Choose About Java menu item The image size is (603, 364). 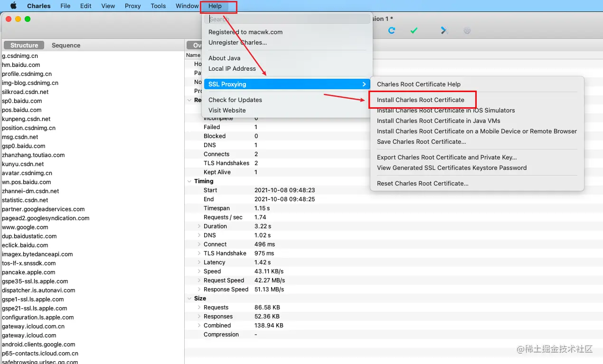point(224,58)
